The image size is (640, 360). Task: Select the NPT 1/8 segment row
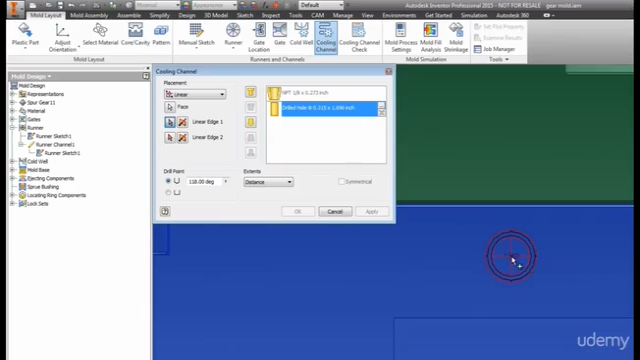tap(326, 93)
